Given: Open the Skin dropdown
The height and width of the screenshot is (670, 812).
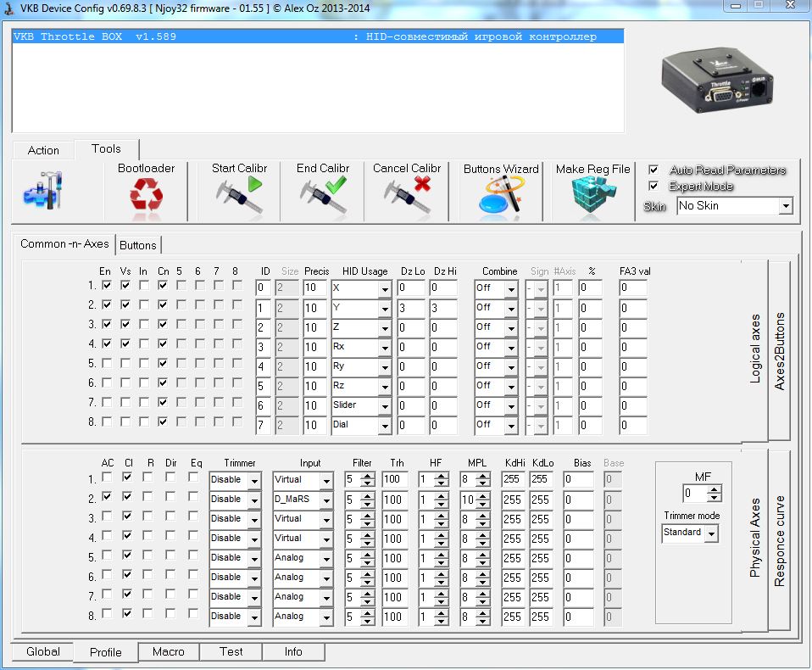Looking at the screenshot, I should click(x=785, y=206).
